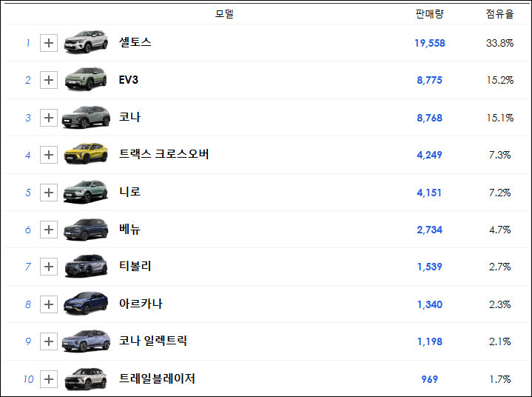Click the 점유율 column header
532x397 pixels.
click(499, 14)
